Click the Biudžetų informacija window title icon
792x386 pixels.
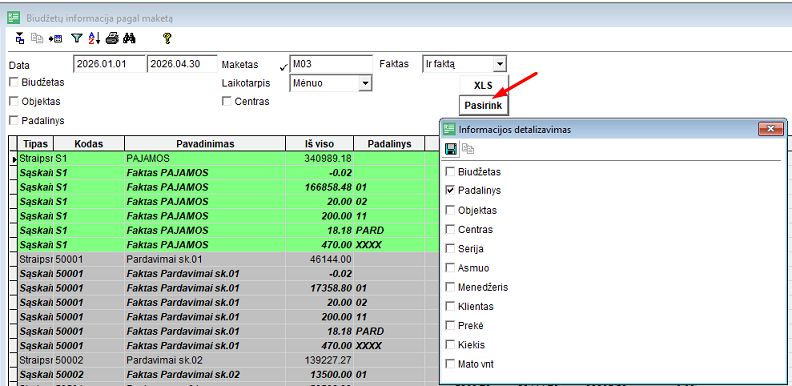tap(13, 18)
